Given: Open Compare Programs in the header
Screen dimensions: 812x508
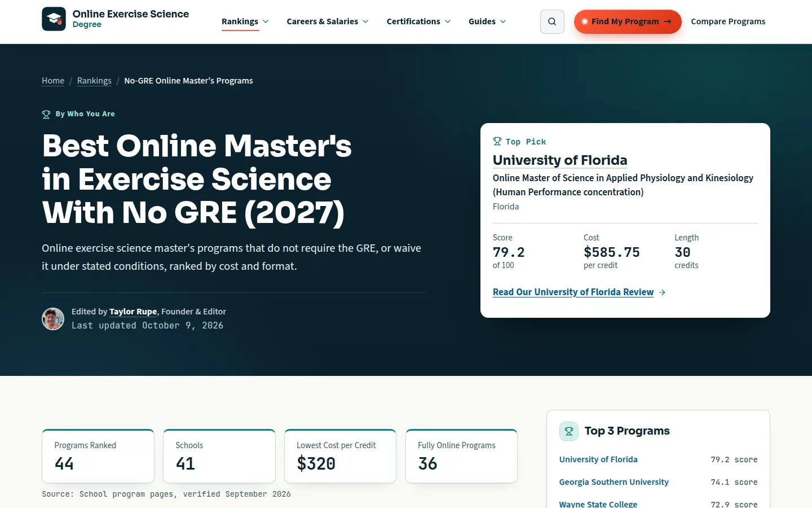Looking at the screenshot, I should [x=728, y=21].
